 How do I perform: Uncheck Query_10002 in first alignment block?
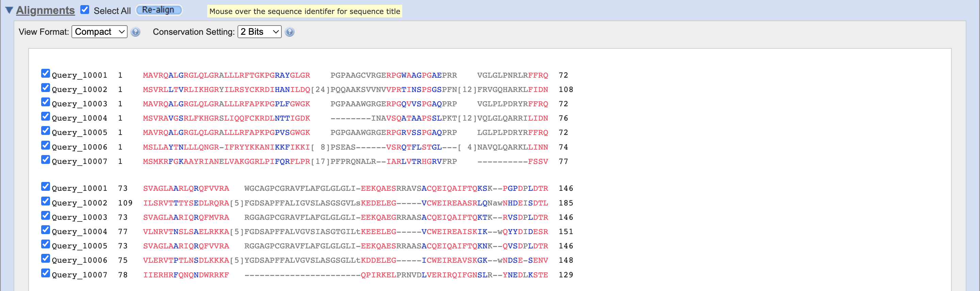[46, 88]
